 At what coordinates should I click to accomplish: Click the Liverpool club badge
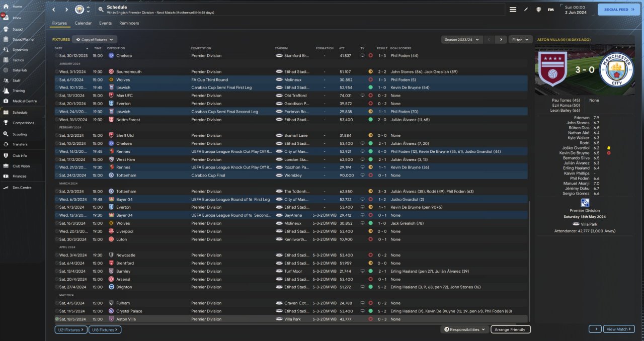[111, 231]
